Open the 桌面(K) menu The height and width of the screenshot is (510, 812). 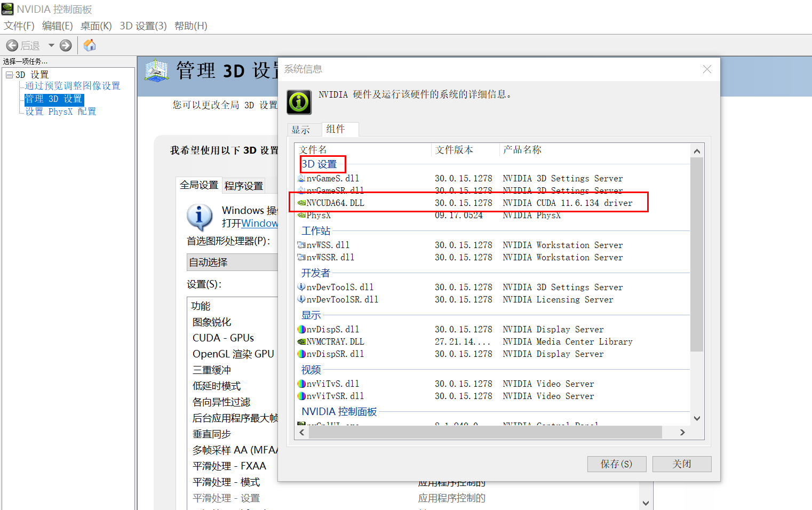pyautogui.click(x=96, y=26)
